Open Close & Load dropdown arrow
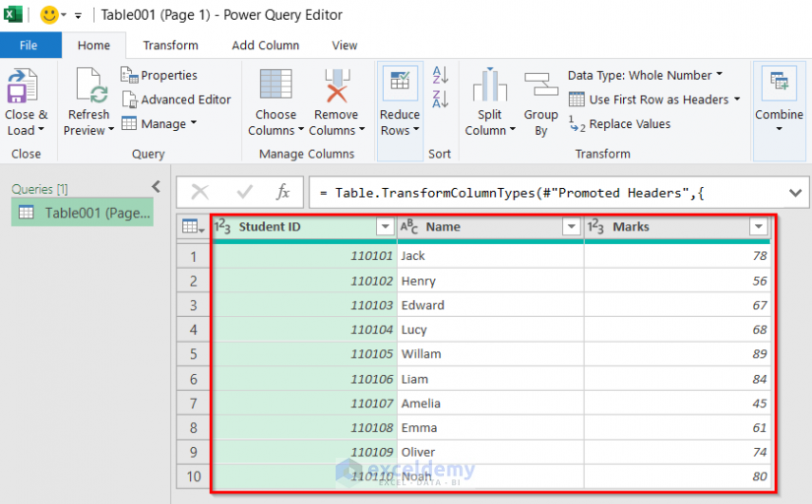The image size is (812, 504). 41,130
